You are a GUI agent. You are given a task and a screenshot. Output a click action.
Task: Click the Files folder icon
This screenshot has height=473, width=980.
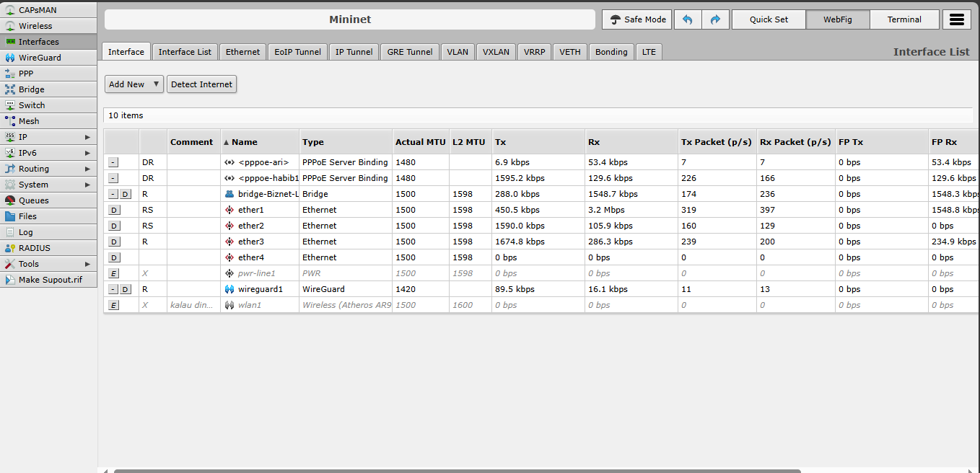10,216
